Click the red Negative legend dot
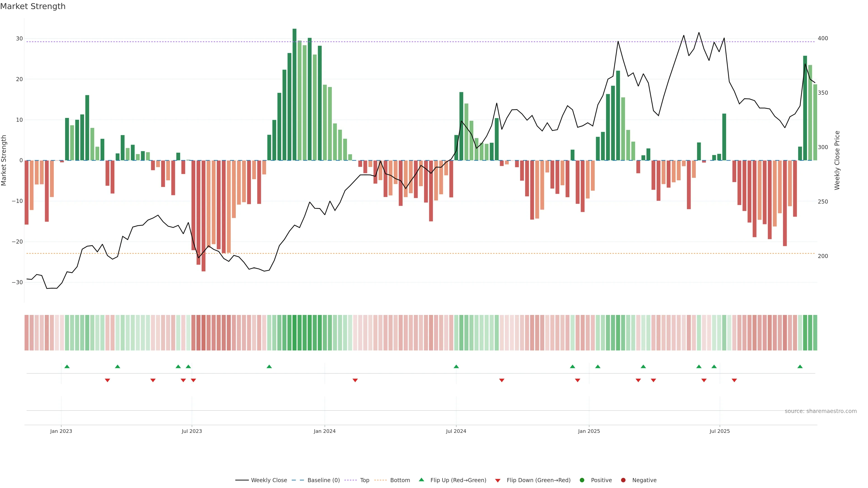Viewport: 868px width, 488px height. pyautogui.click(x=623, y=480)
